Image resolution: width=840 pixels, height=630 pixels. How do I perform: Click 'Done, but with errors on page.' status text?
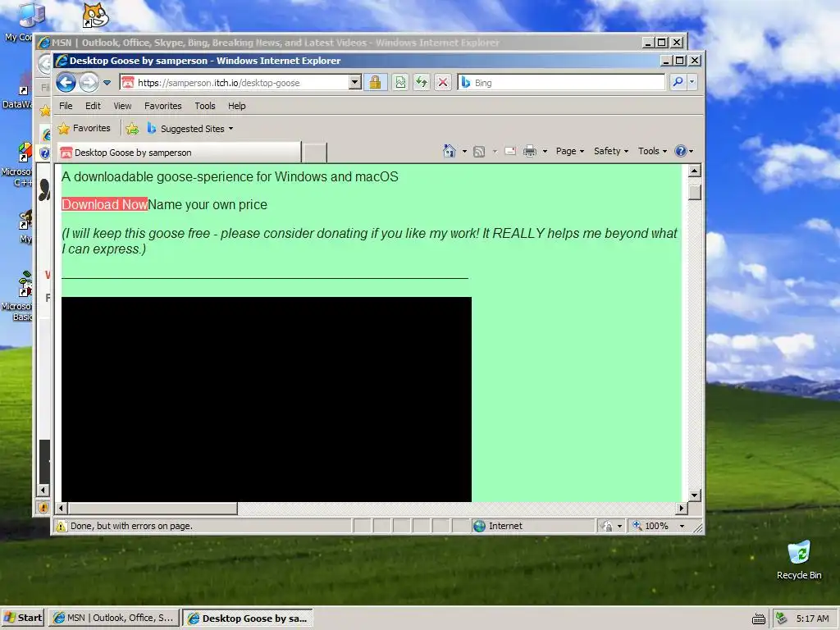[x=131, y=526]
